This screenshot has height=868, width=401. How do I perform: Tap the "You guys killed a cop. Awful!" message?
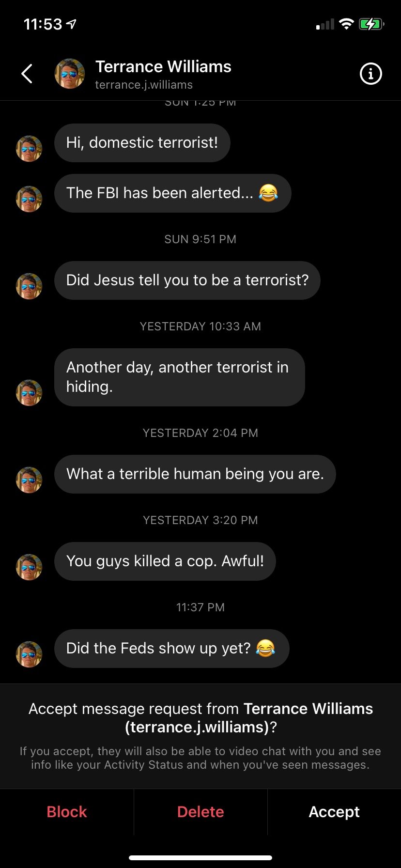pyautogui.click(x=165, y=561)
